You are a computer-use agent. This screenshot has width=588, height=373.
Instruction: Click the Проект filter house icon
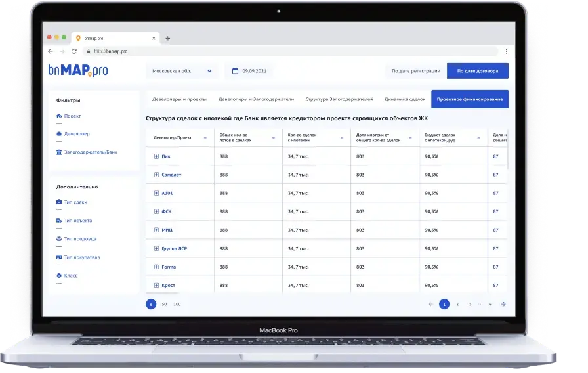click(x=59, y=116)
